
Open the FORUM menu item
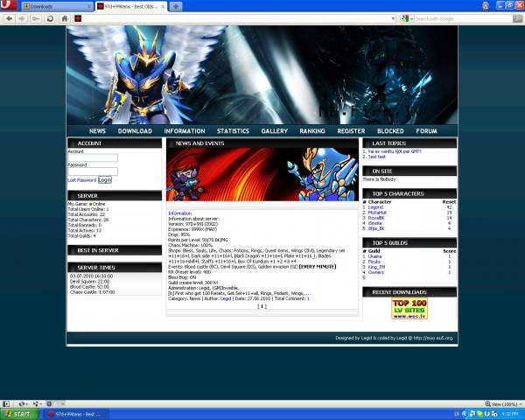click(x=427, y=131)
